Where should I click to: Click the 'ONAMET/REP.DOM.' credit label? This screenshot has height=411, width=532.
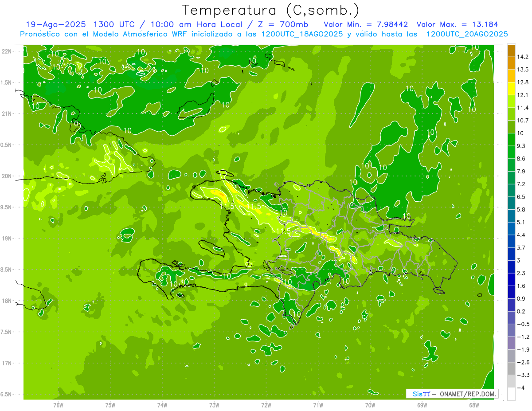[468, 394]
